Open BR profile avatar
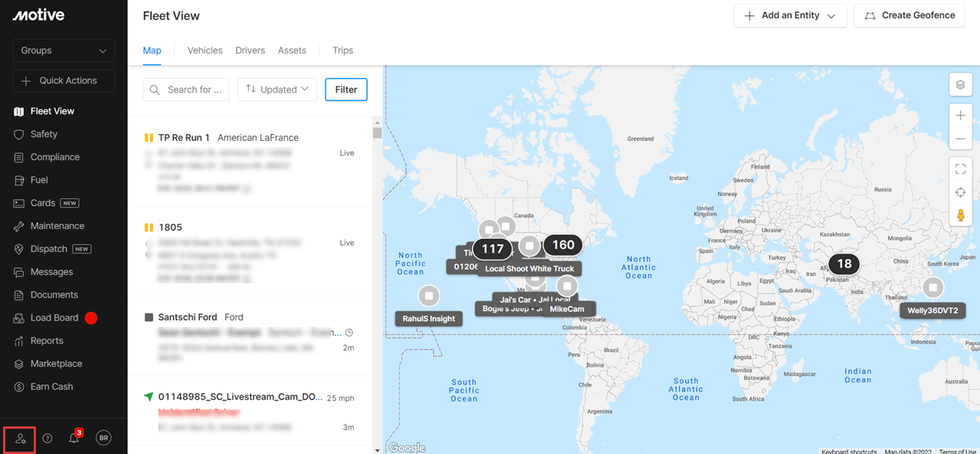This screenshot has width=980, height=454. 103,438
